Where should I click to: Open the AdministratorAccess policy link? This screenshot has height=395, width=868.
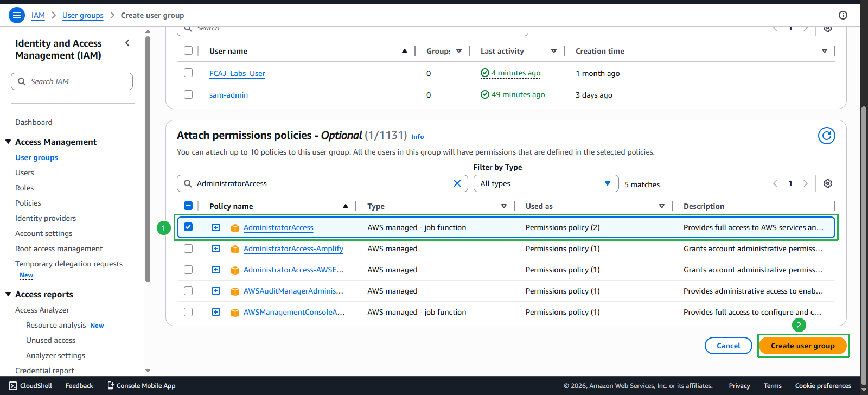pos(278,227)
